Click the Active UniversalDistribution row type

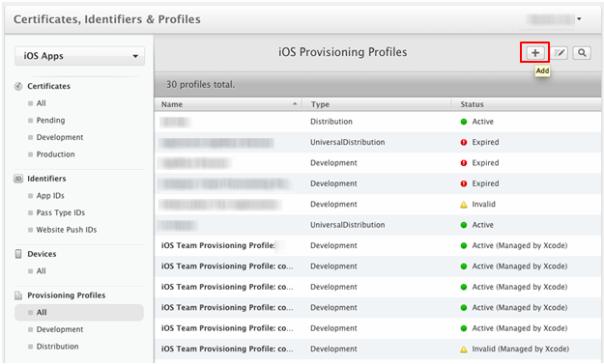click(348, 225)
